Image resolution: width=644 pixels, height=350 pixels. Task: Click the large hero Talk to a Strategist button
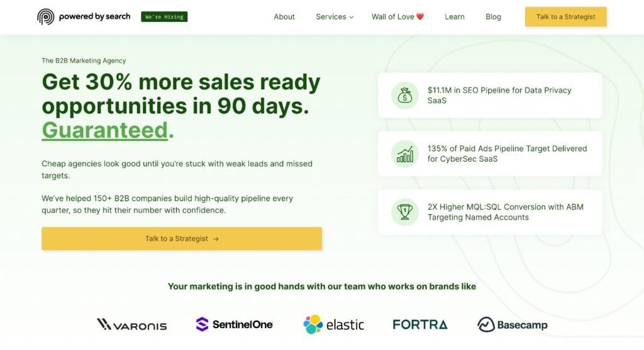pyautogui.click(x=182, y=239)
